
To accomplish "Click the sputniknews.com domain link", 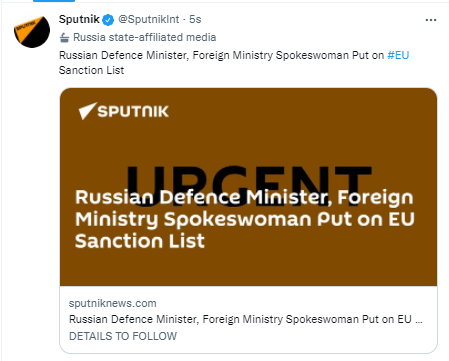I will click(x=113, y=303).
